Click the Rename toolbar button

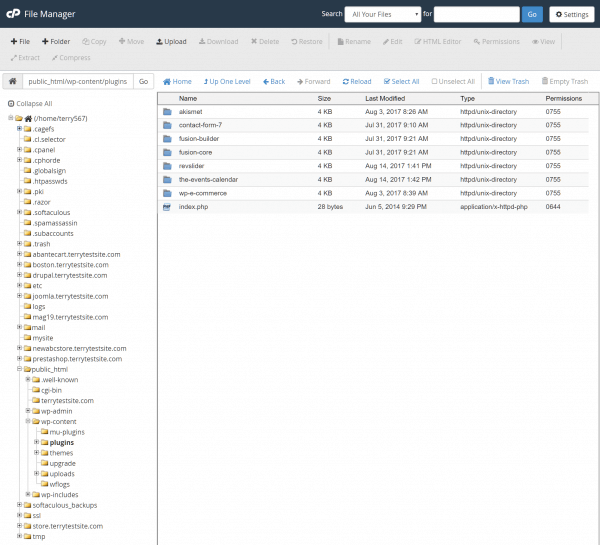(x=354, y=41)
